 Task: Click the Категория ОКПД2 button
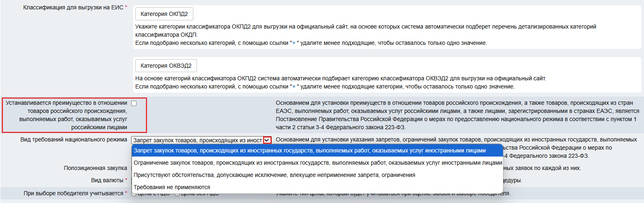pos(164,14)
